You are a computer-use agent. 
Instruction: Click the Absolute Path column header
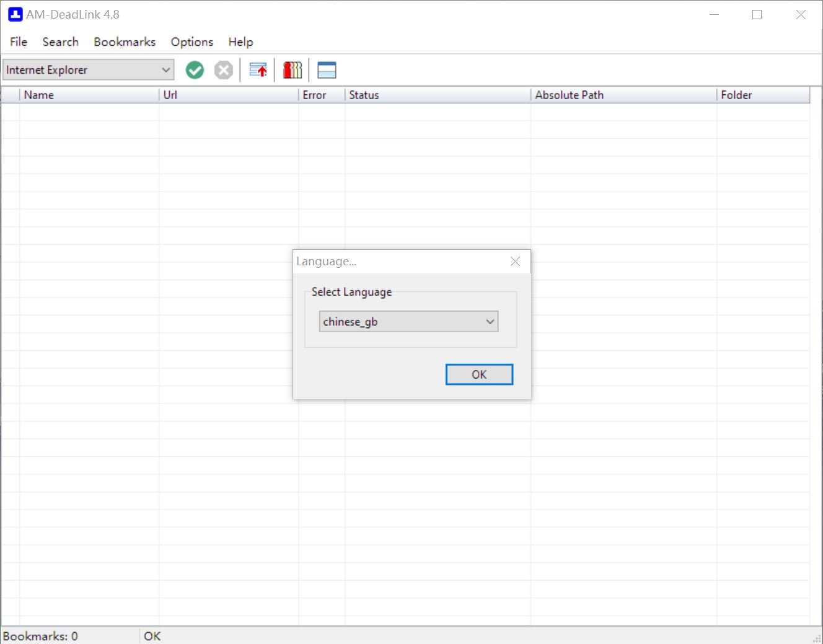(x=623, y=95)
